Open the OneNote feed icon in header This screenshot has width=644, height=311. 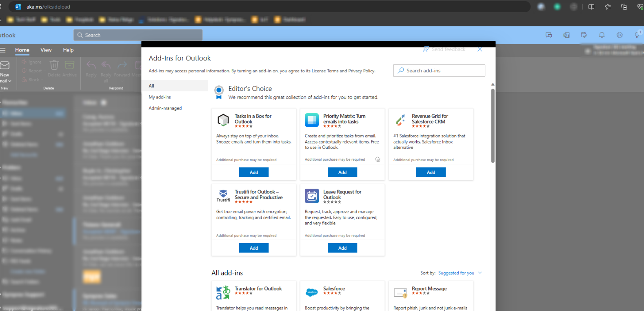click(x=566, y=35)
